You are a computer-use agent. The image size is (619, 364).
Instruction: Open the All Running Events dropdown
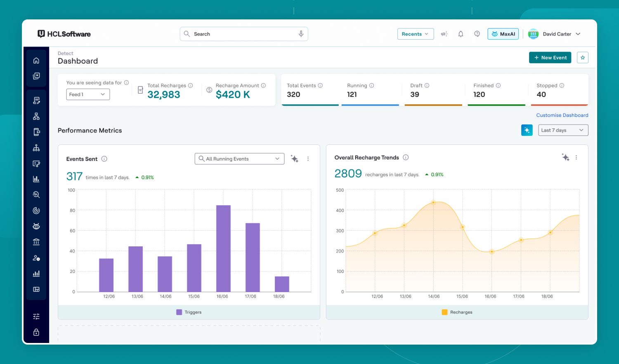coord(239,159)
